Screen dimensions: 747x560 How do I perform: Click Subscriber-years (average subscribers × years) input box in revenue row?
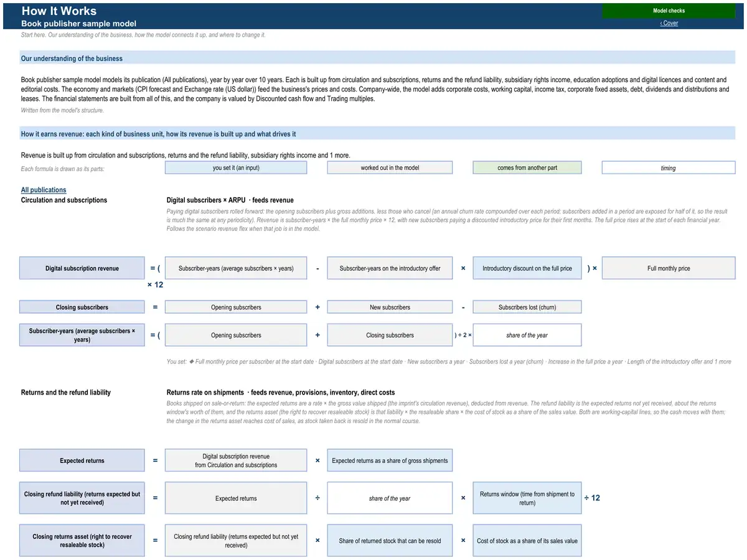[x=236, y=268]
